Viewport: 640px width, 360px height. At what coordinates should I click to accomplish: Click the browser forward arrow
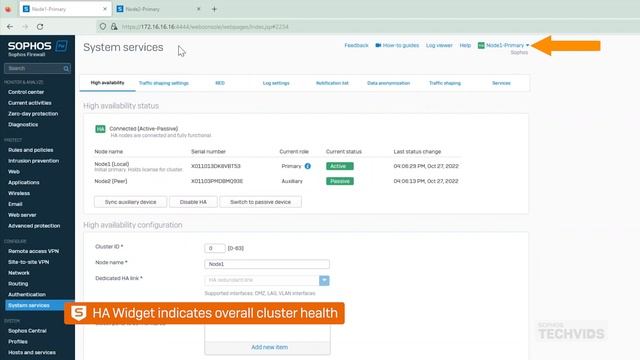[x=25, y=27]
